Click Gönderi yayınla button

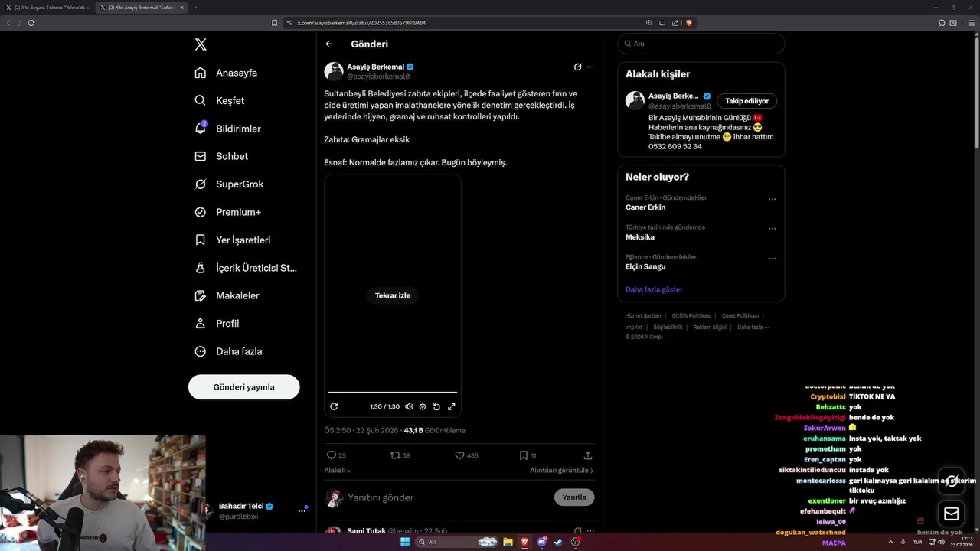tap(243, 386)
